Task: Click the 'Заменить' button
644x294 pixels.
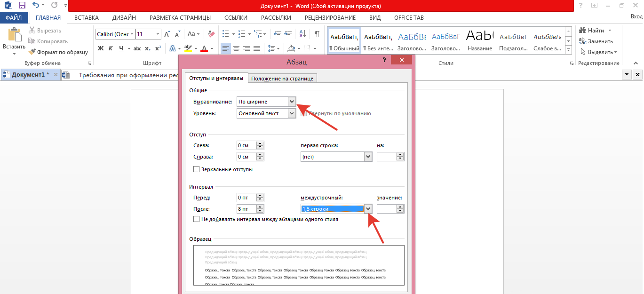Action: [x=596, y=41]
